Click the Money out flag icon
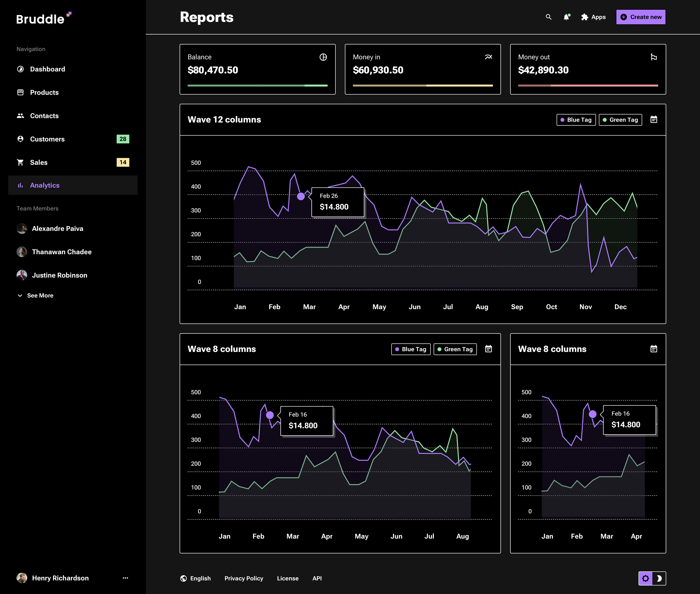Viewport: 700px width, 594px height. pos(654,57)
